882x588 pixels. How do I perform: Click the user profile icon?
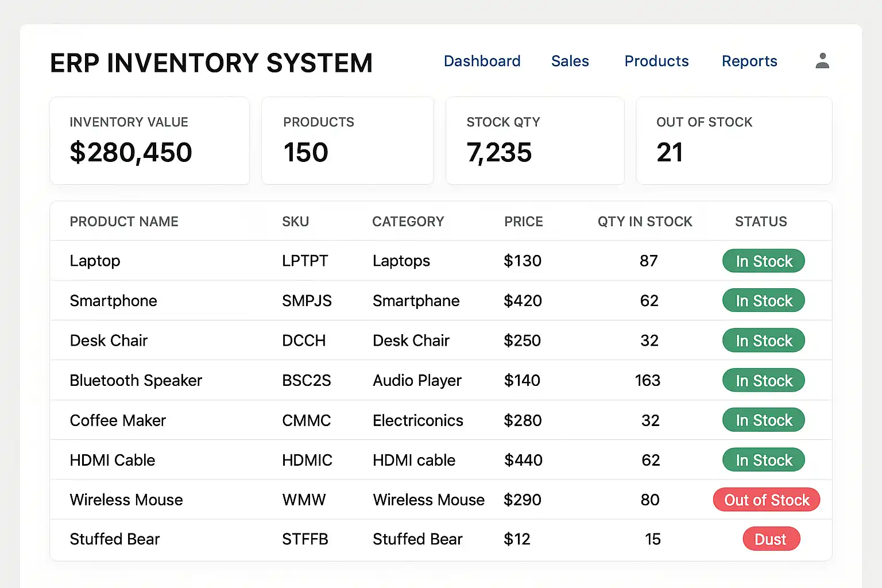[822, 61]
